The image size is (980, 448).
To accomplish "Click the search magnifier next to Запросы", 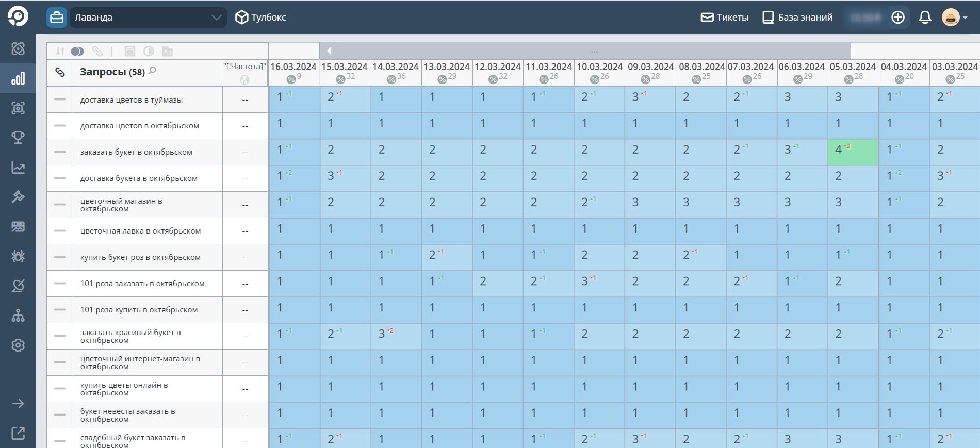I will point(152,71).
